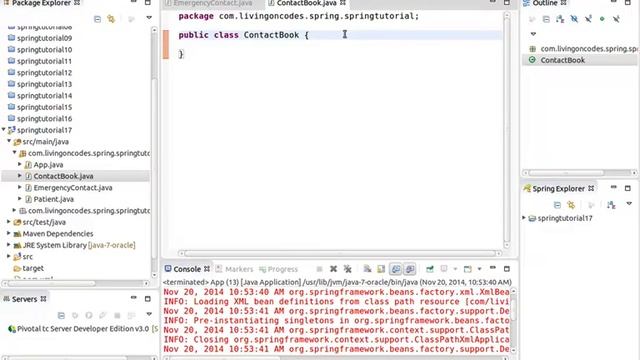The width and height of the screenshot is (640, 360).
Task: Open Spring Explorer view menu arrow
Action: point(629,204)
